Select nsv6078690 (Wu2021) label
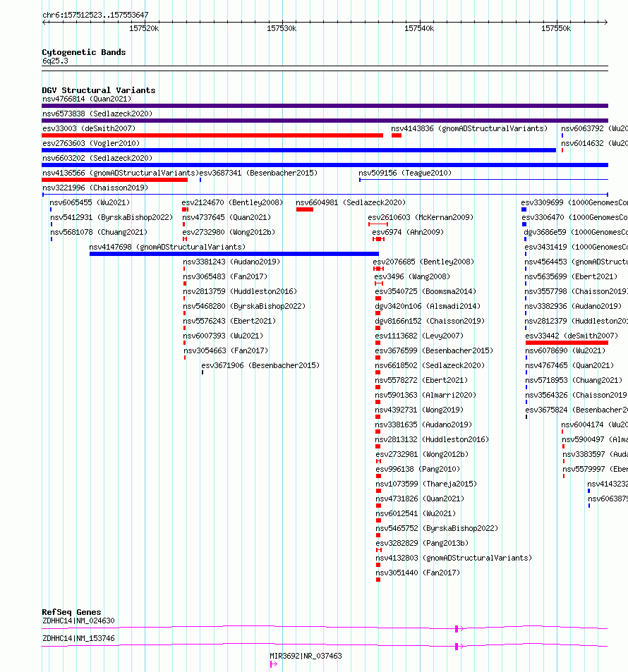This screenshot has width=628, height=672. (x=565, y=350)
